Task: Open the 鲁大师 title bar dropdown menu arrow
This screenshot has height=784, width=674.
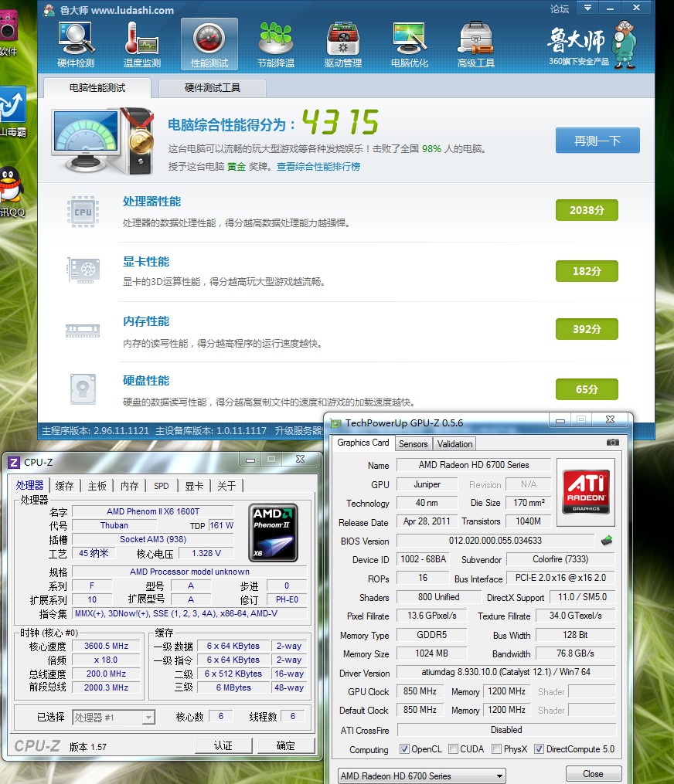Action: 588,8
